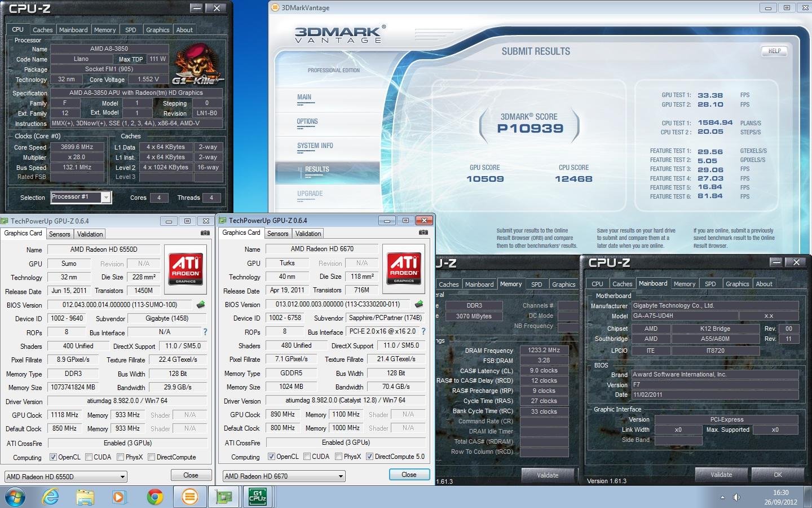Image resolution: width=812 pixels, height=508 pixels.
Task: Open Windows Explorer folder from taskbar
Action: click(85, 497)
